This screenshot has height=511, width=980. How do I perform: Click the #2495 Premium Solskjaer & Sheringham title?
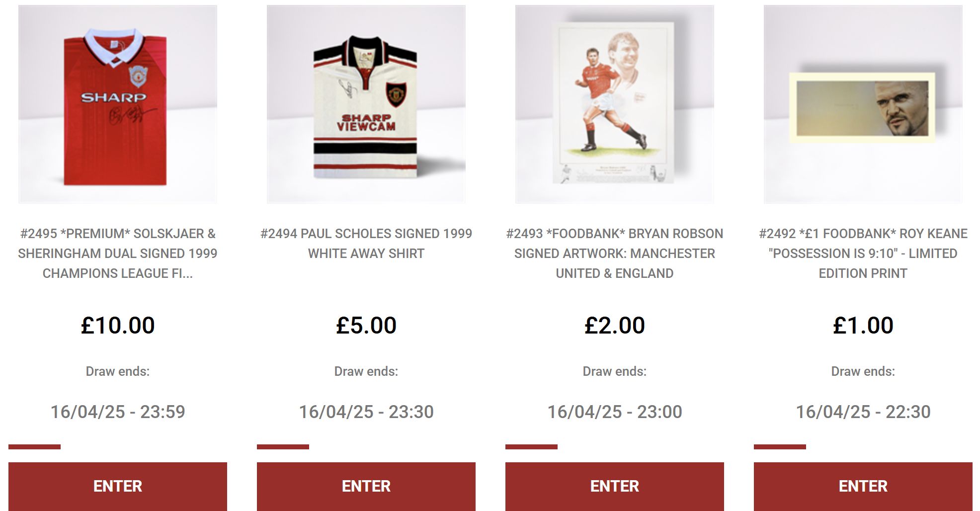pos(118,254)
